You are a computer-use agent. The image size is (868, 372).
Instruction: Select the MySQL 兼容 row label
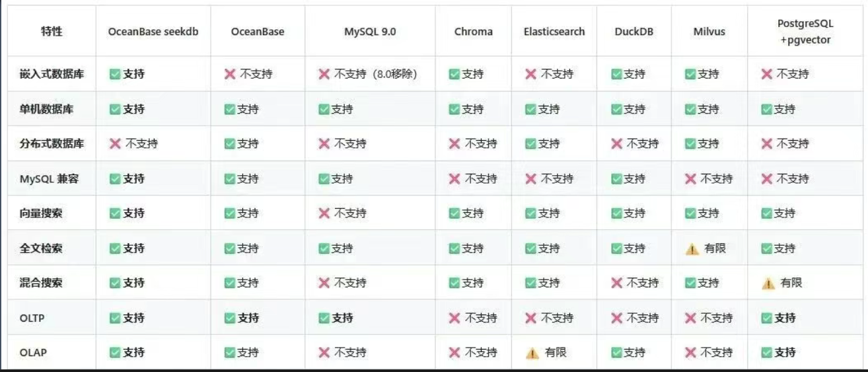pyautogui.click(x=49, y=178)
